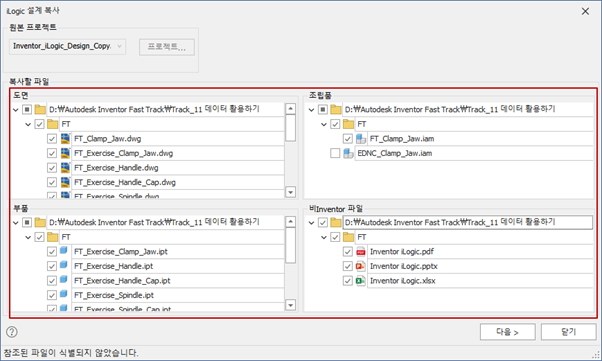Image resolution: width=602 pixels, height=361 pixels.
Task: Uncheck FT_Exercise_Spindle.ipt checkbox
Action: tap(52, 295)
